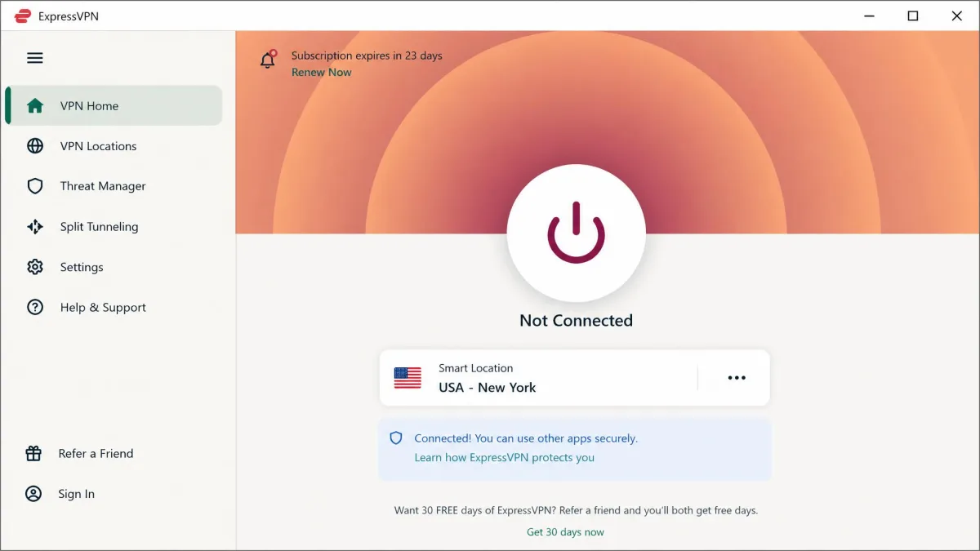Click the Help & Support question icon

tap(34, 308)
